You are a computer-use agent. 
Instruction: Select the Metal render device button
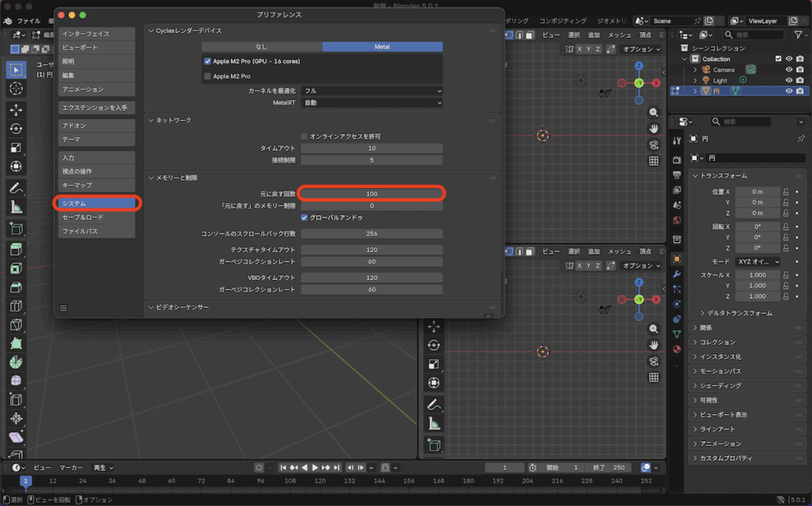[x=382, y=47]
